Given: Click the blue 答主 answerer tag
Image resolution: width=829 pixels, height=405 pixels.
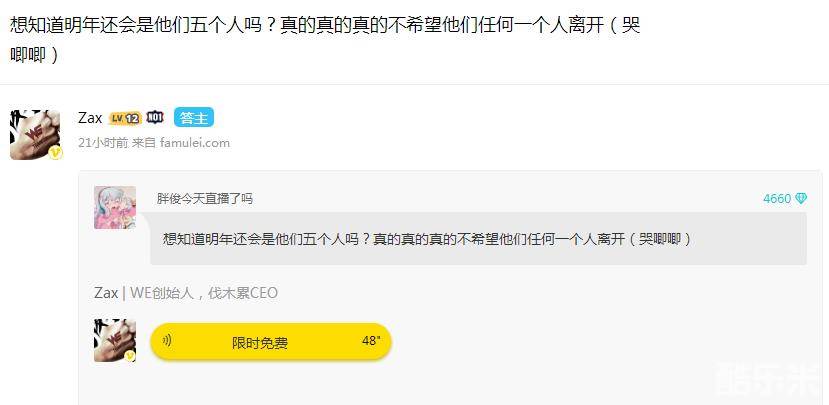Looking at the screenshot, I should [193, 118].
